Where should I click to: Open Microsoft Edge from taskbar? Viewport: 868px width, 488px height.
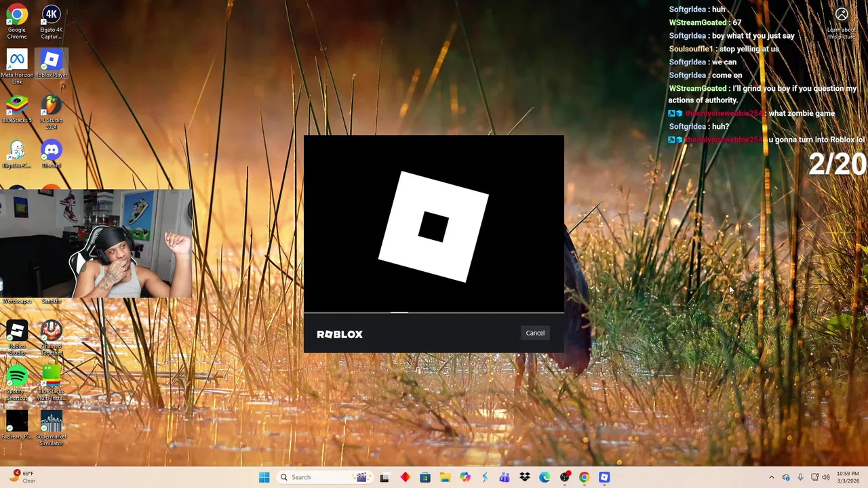(x=545, y=477)
